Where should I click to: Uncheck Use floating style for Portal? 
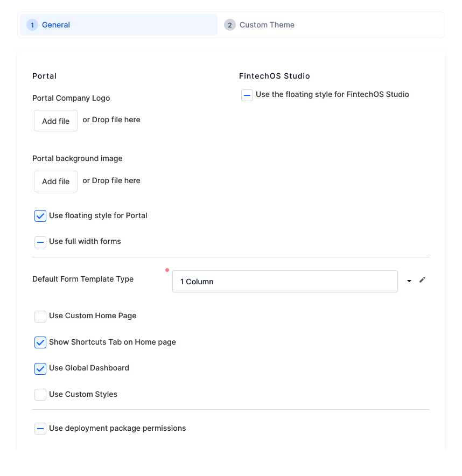(x=40, y=216)
